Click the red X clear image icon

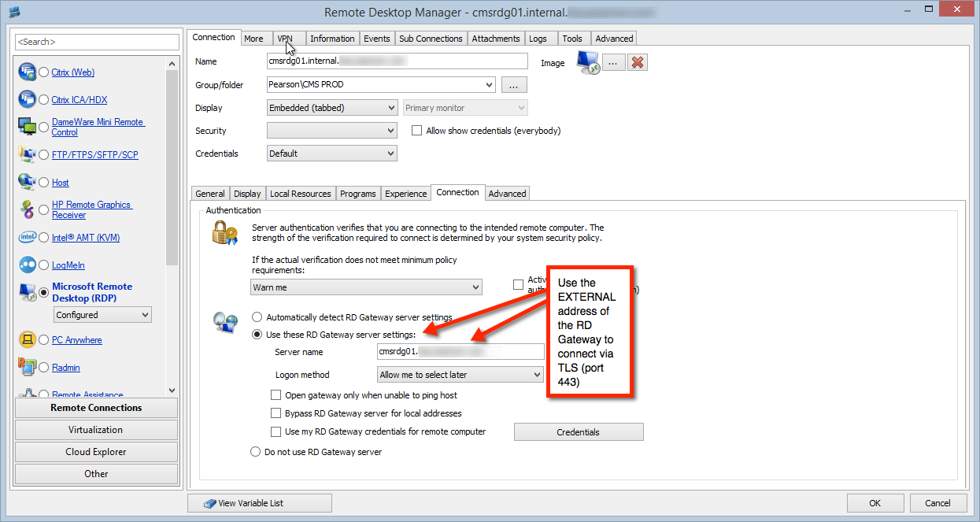pyautogui.click(x=638, y=62)
